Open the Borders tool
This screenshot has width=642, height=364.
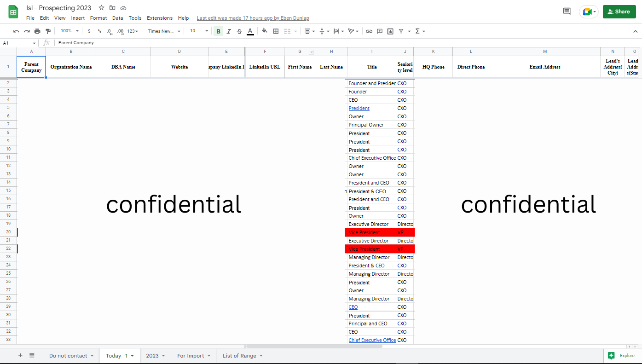276,31
